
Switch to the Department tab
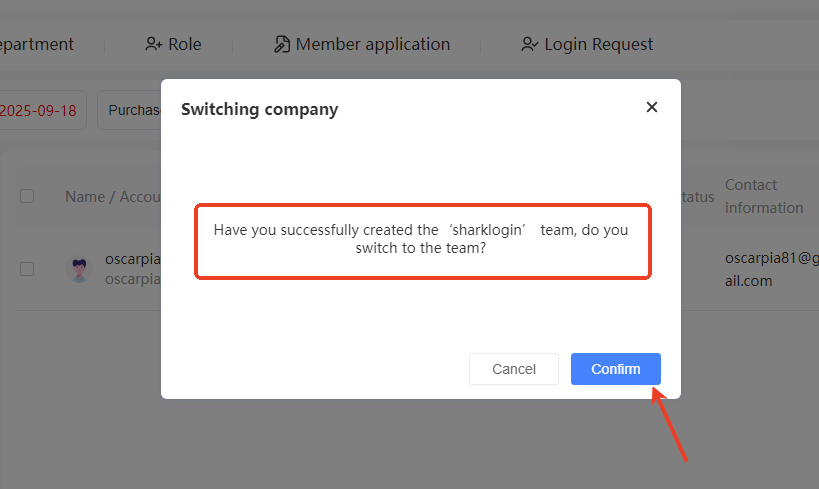[x=36, y=44]
